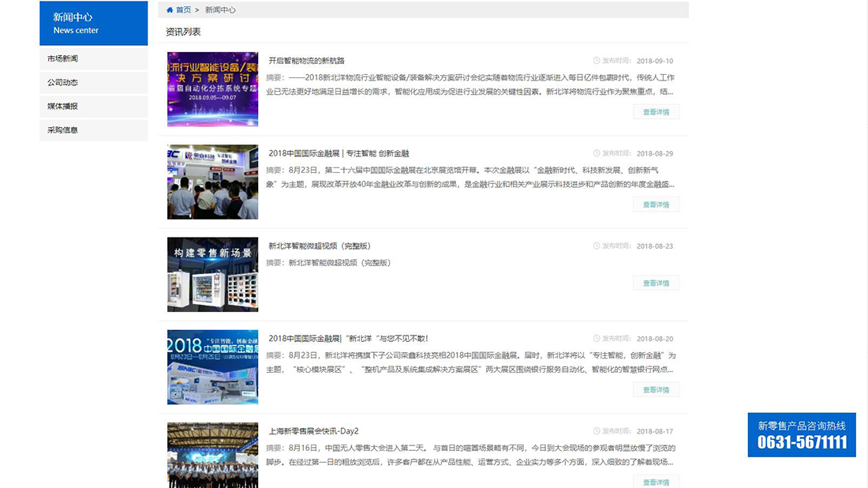Click the date 2018-08-20
Image resolution: width=868 pixels, height=488 pixels.
(655, 339)
